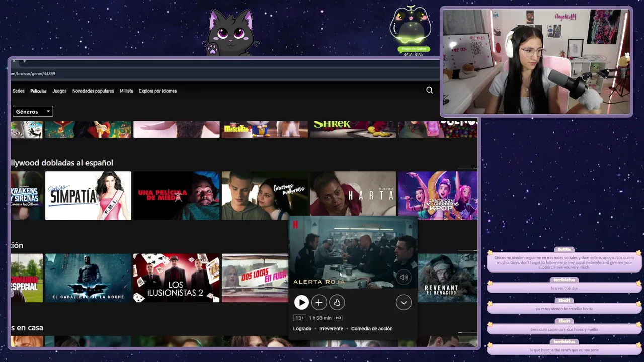Viewport: 644px width, 362px height.
Task: Open the Netflix search icon
Action: [x=429, y=90]
